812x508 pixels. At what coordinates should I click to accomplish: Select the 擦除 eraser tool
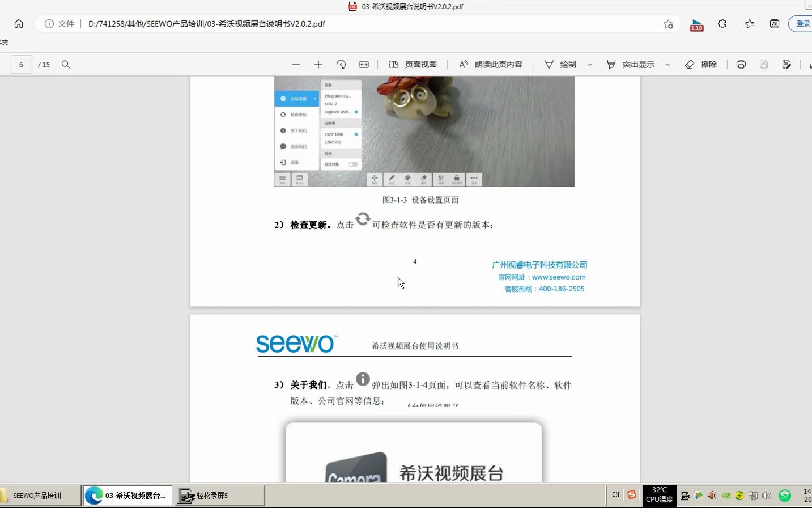pyautogui.click(x=701, y=65)
